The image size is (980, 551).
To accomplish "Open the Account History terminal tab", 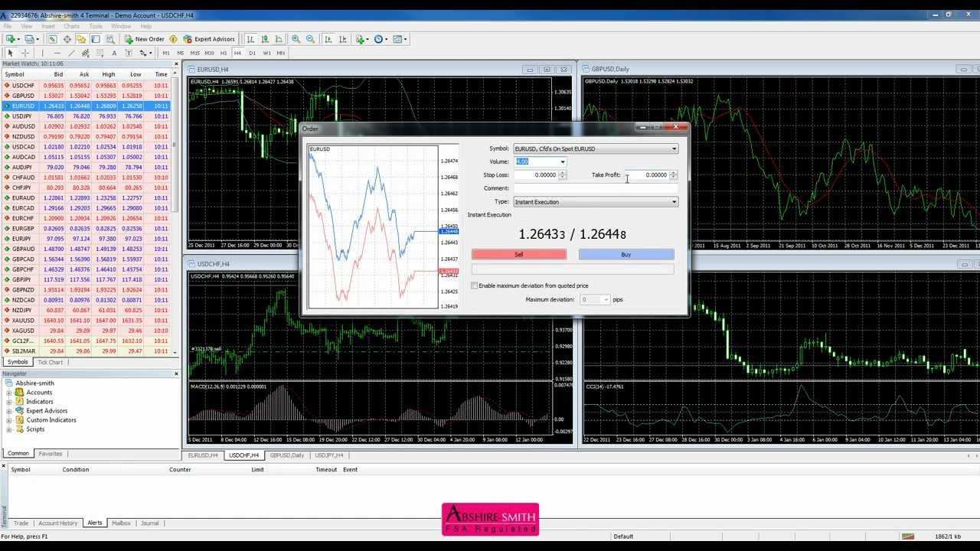I will 58,523.
